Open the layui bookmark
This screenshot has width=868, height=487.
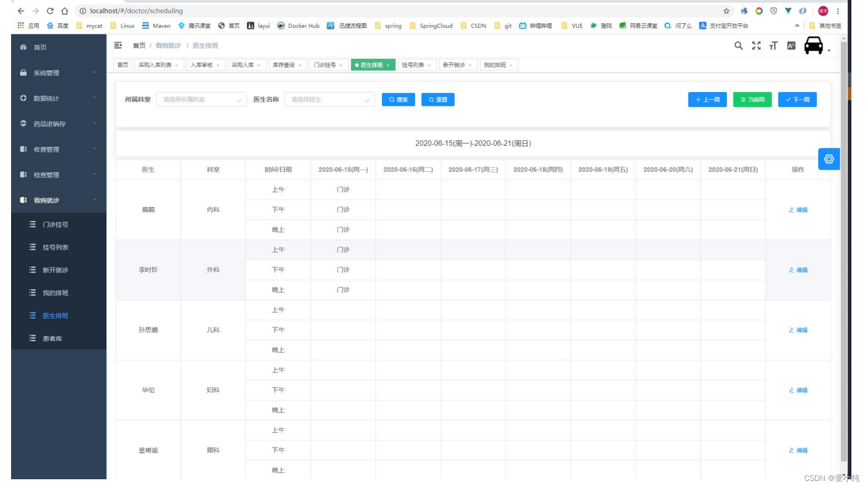[x=259, y=25]
